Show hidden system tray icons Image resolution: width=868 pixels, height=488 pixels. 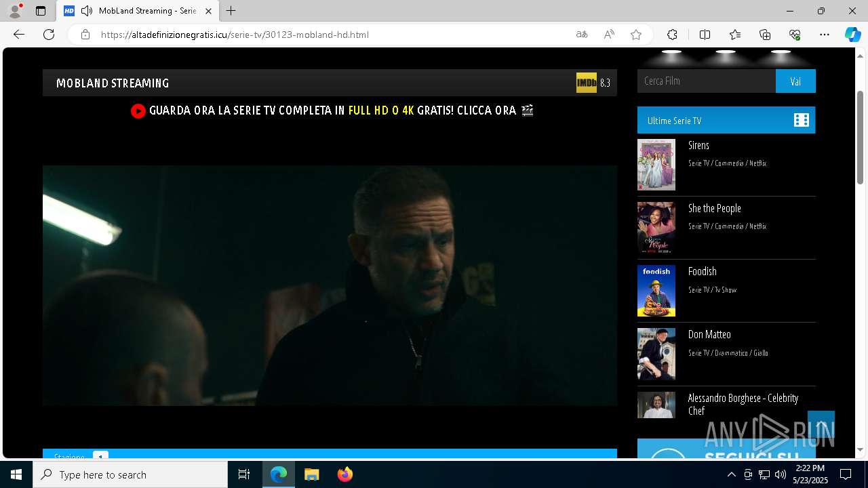point(731,474)
